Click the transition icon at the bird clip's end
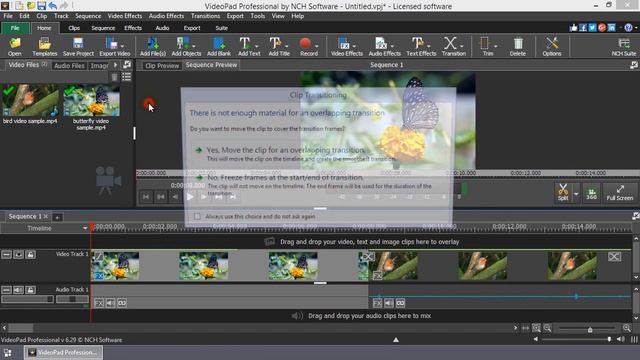The height and width of the screenshot is (360, 640). pyautogui.click(x=614, y=256)
